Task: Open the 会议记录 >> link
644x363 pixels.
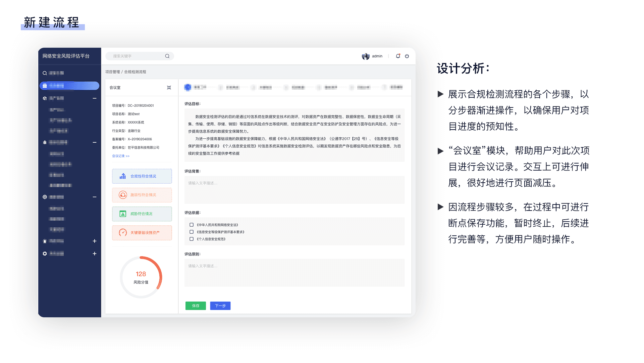Action: tap(121, 156)
